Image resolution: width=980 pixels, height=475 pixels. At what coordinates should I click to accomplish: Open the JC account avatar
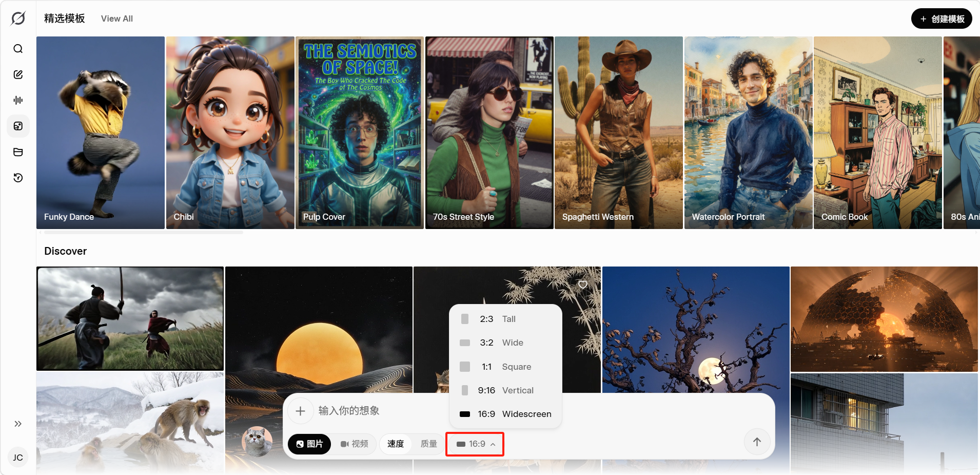tap(18, 458)
